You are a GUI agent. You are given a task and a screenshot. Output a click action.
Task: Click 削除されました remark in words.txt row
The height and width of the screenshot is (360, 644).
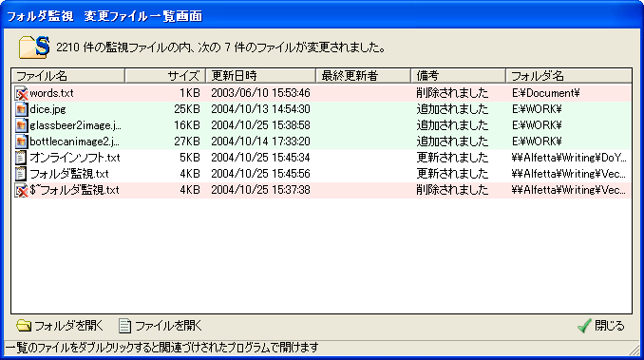click(x=452, y=93)
